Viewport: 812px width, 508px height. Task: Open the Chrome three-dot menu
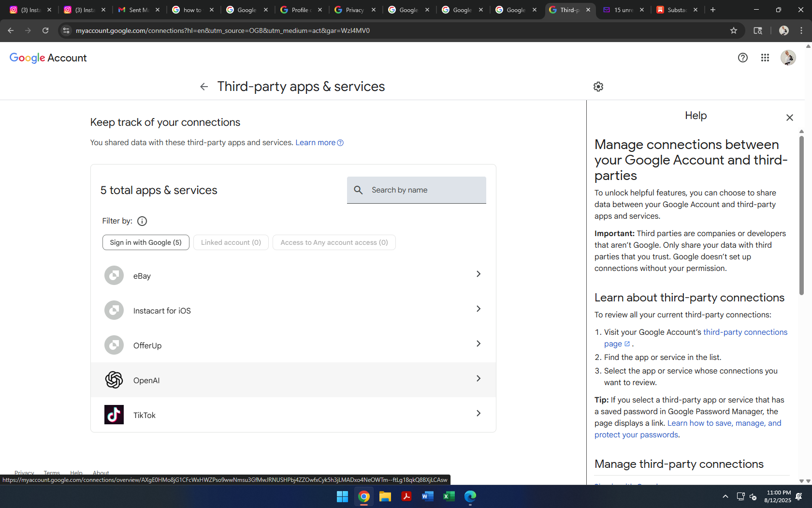[x=801, y=30]
